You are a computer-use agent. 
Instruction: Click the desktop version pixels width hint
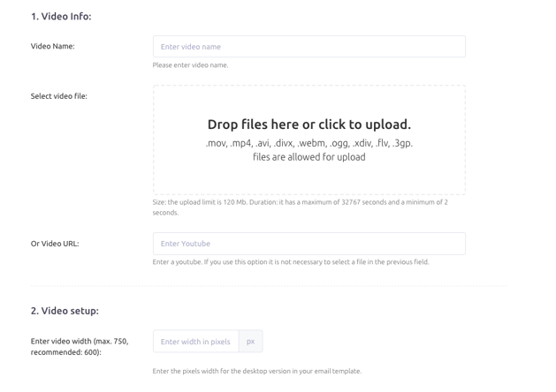click(257, 371)
